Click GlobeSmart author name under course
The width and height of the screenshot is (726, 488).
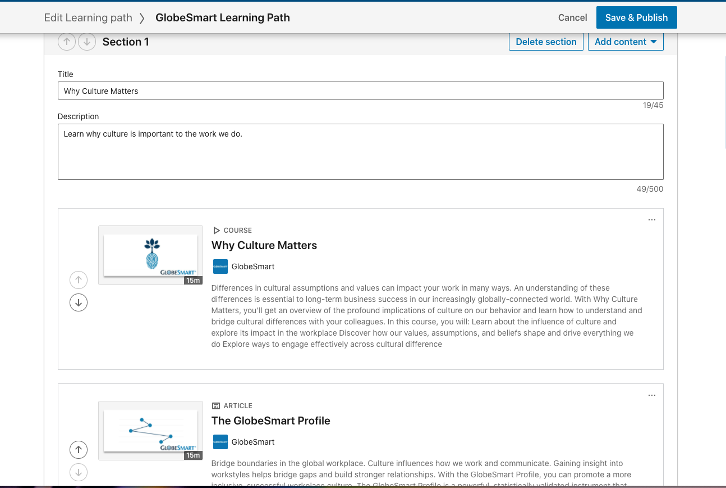253,267
